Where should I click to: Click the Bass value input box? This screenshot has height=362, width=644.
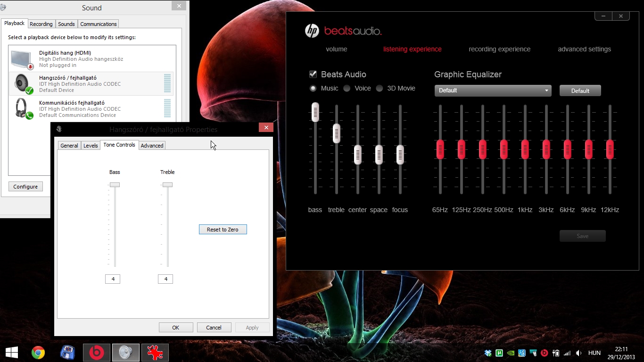(113, 279)
